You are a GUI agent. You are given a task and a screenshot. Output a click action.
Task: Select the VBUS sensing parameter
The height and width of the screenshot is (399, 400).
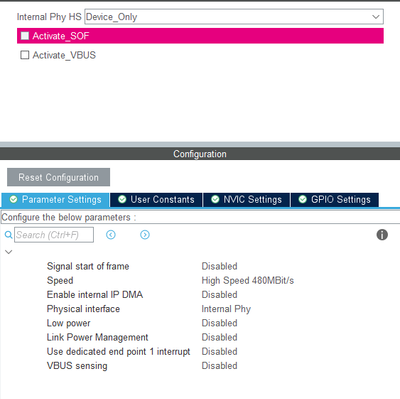(x=77, y=366)
